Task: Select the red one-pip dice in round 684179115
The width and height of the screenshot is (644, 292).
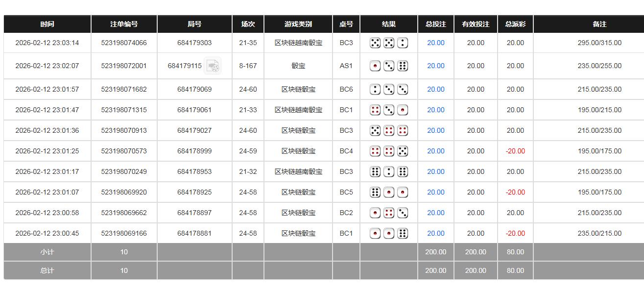Action: pyautogui.click(x=375, y=66)
